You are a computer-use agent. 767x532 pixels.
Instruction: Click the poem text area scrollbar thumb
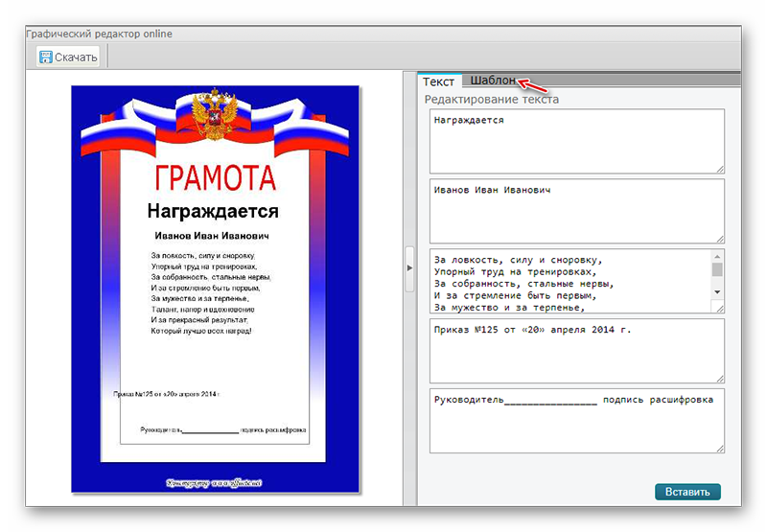coord(718,269)
